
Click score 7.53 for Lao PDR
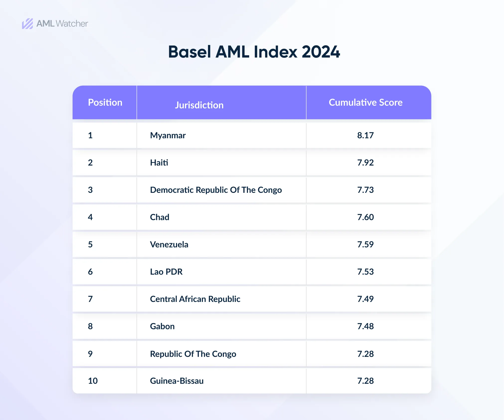pos(366,272)
